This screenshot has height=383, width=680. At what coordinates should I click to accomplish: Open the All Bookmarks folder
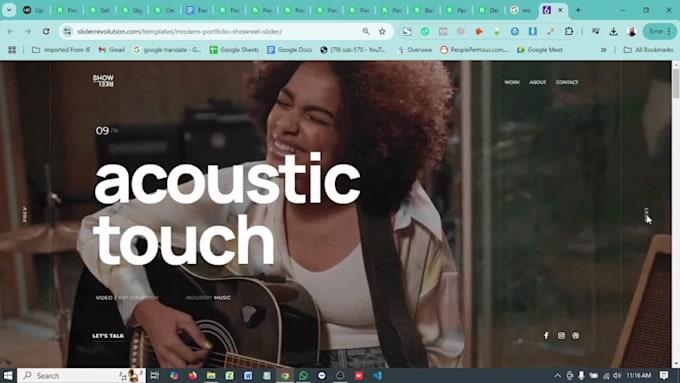pyautogui.click(x=648, y=50)
